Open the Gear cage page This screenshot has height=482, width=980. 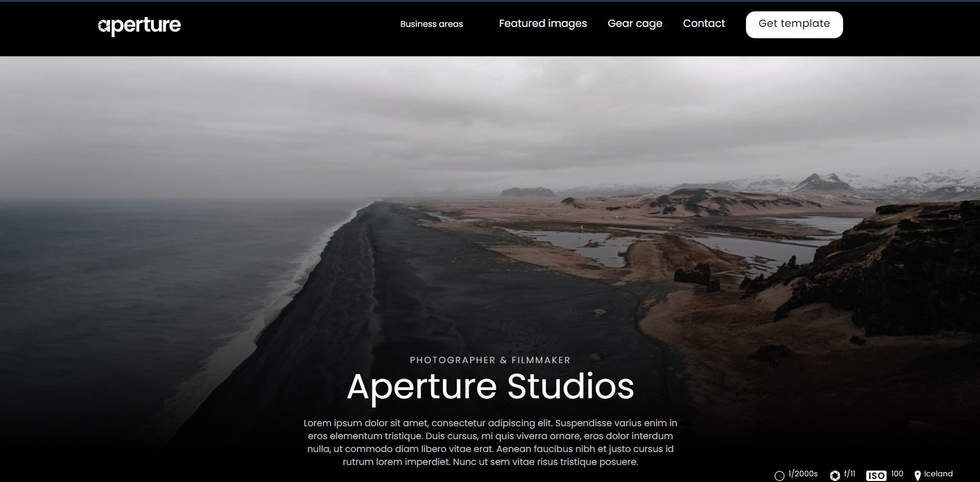pyautogui.click(x=635, y=24)
